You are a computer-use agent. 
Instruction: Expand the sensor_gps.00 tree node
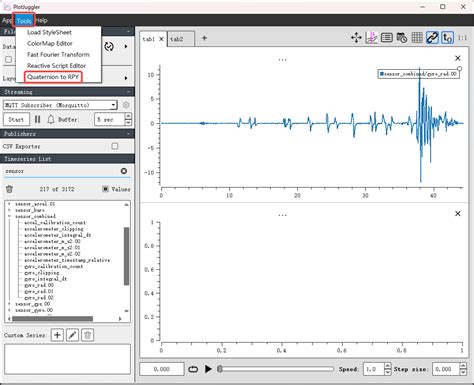[9, 304]
